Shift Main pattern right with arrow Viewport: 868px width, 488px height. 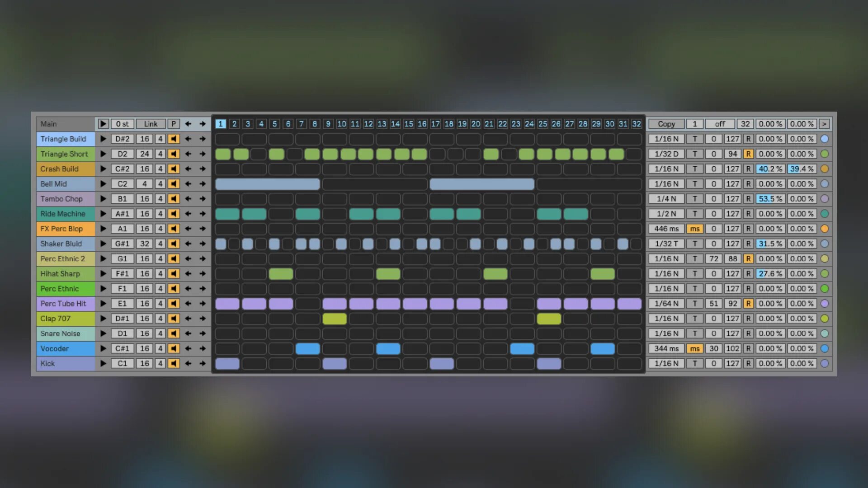point(203,124)
